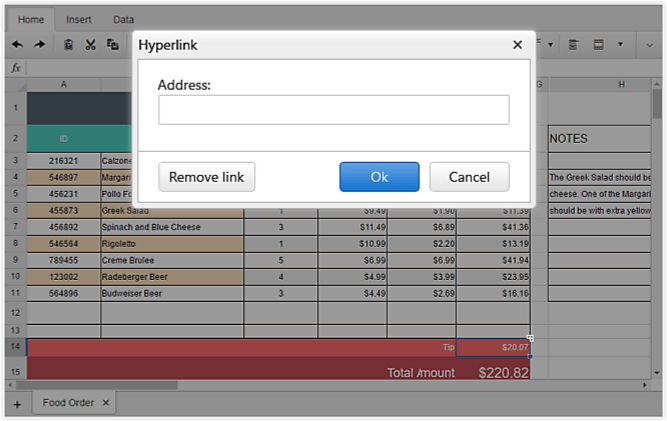Select the $10.99 price cell
667x421 pixels.
(x=353, y=244)
